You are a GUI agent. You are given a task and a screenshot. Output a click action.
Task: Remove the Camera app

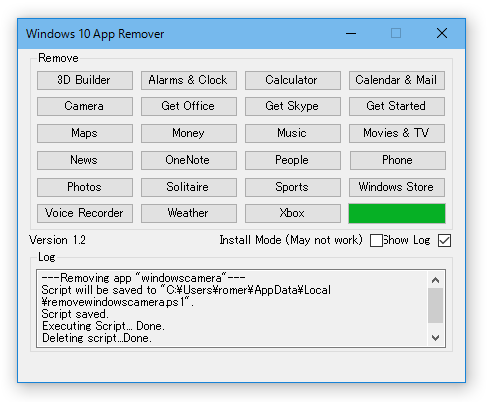click(x=85, y=106)
